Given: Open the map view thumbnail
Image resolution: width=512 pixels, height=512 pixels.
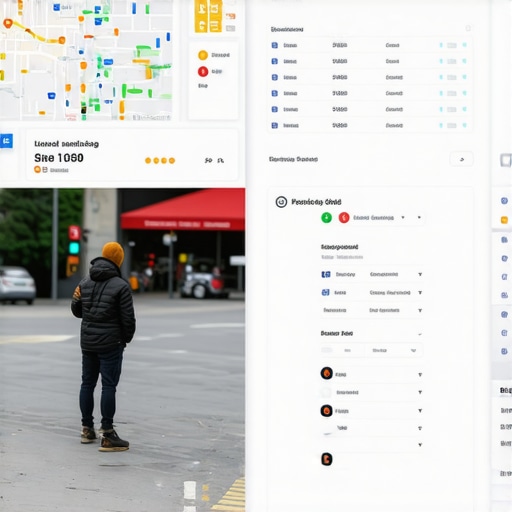Looking at the screenshot, I should (86, 60).
